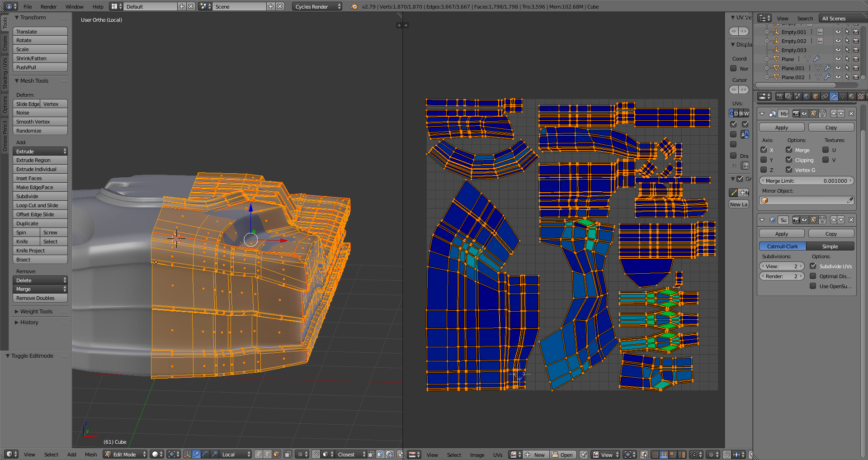
Task: Expand the Weight Tools panel
Action: point(36,312)
